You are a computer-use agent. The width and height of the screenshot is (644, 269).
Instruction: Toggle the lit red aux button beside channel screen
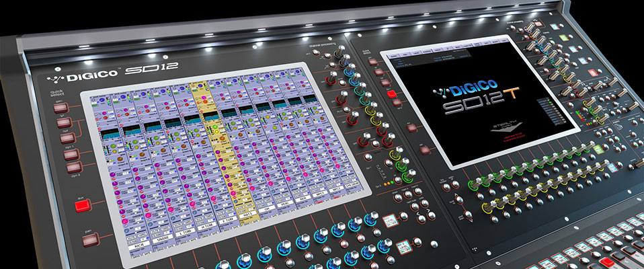coord(83,205)
